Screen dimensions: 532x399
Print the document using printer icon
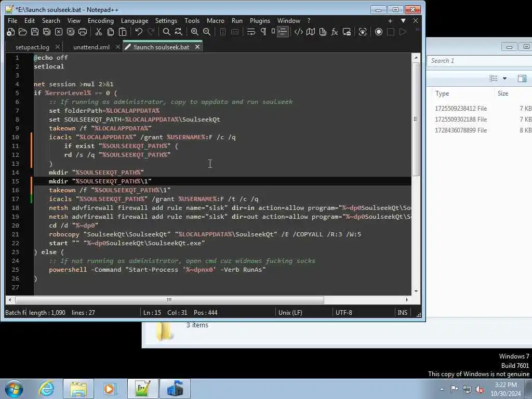[x=83, y=32]
